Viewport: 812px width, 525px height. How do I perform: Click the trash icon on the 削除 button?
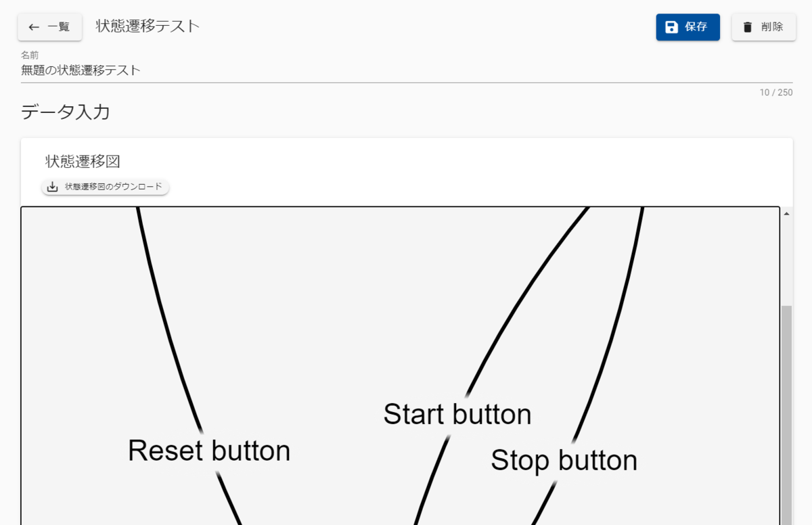point(748,27)
